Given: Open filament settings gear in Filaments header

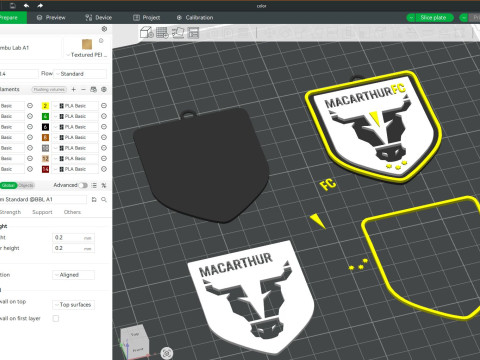Looking at the screenshot, I should tap(104, 89).
